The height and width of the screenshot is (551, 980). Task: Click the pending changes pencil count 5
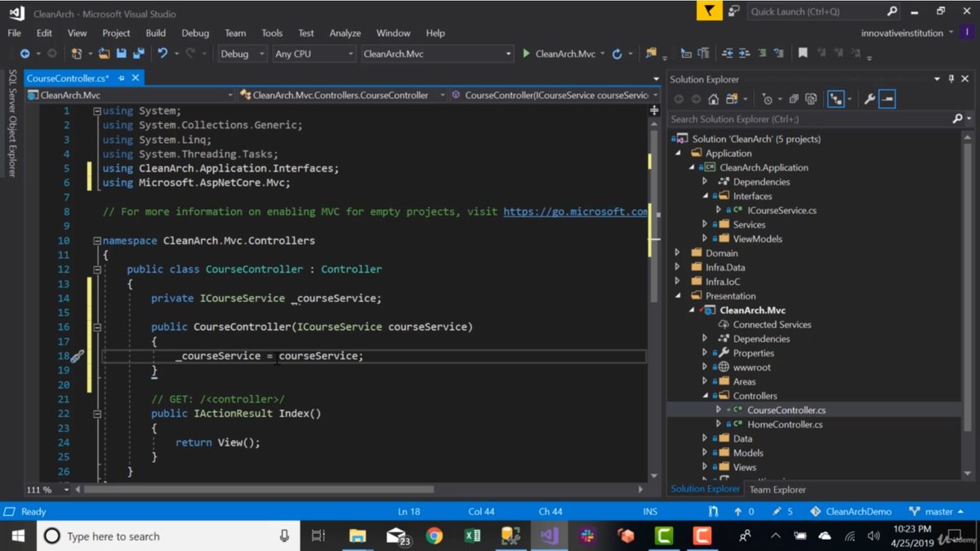782,512
